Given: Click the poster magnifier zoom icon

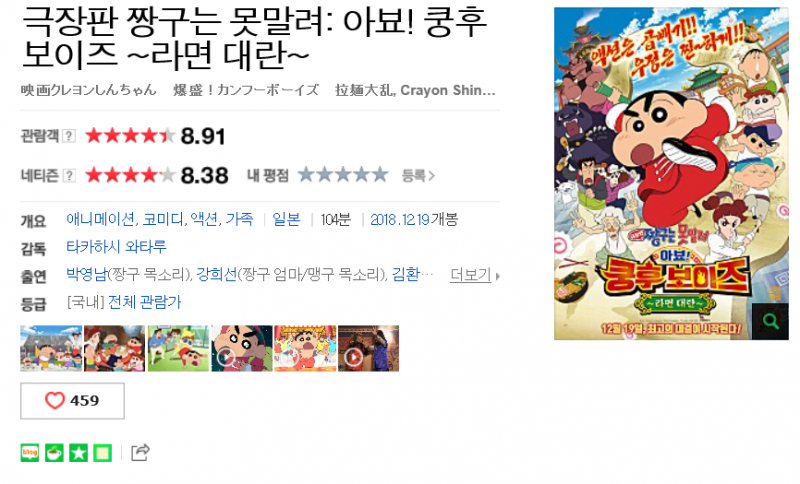Looking at the screenshot, I should [770, 321].
